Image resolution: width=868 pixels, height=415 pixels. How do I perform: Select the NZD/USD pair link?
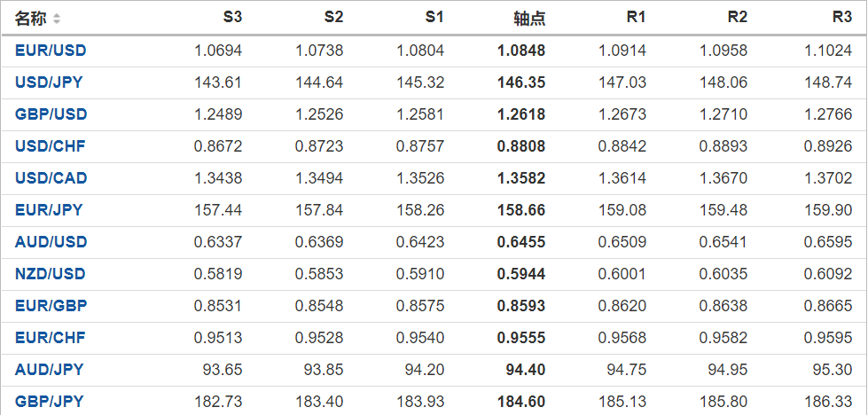(51, 274)
